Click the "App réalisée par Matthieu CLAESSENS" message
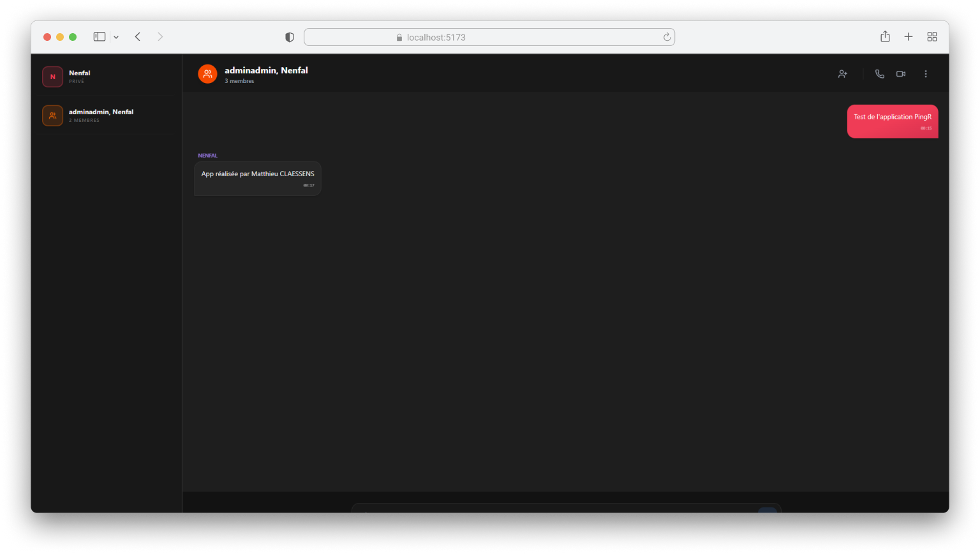Screen dimensions: 980x554 [258, 174]
